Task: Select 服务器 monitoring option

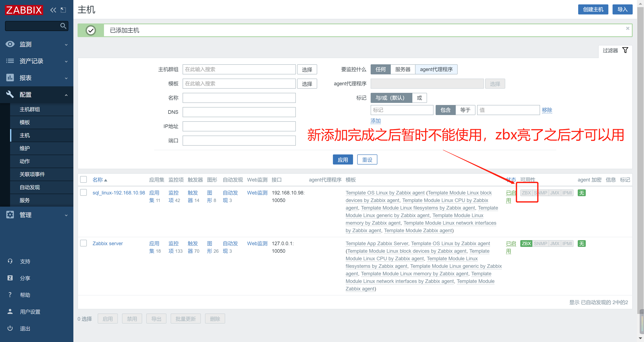Action: point(403,69)
